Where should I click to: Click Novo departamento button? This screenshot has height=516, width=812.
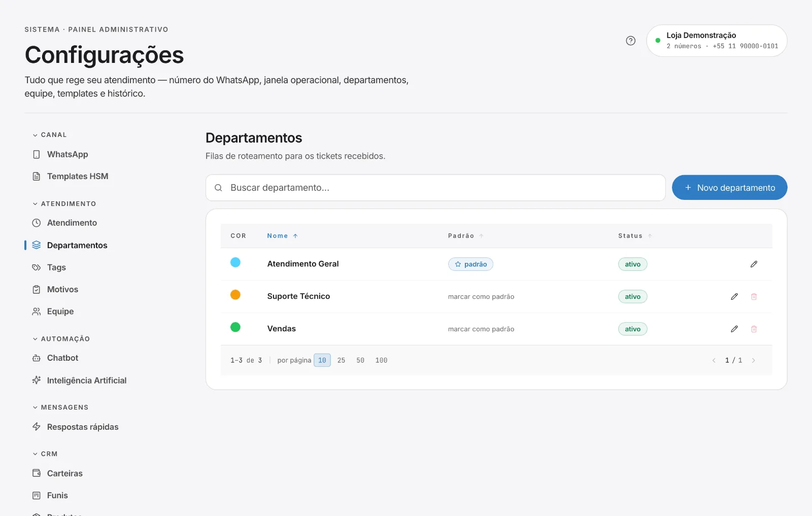tap(730, 188)
